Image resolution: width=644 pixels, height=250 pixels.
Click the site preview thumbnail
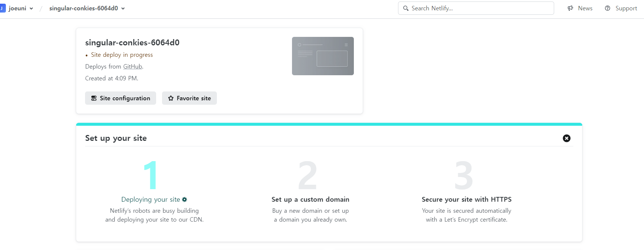[x=323, y=56]
